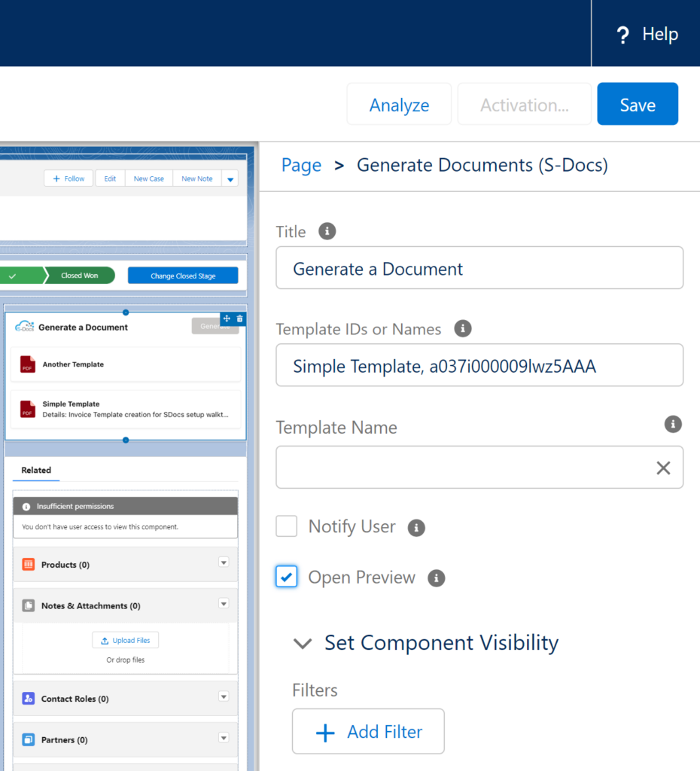Click the trash icon to delete the component

click(240, 318)
